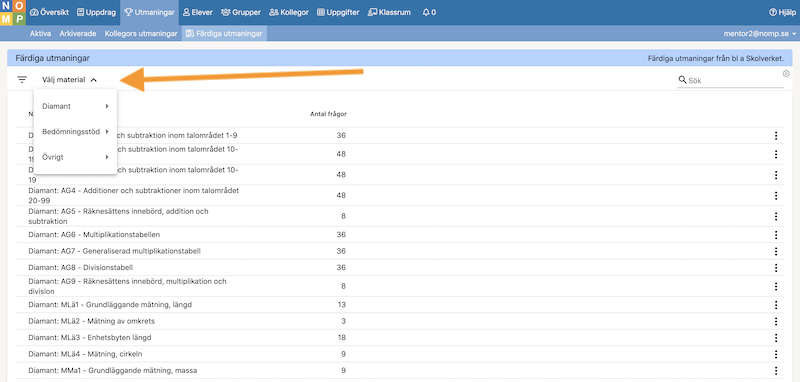Viewport: 800px width, 382px height.
Task: Open the more menu for AG8 Divisionstabell
Action: pyautogui.click(x=776, y=268)
